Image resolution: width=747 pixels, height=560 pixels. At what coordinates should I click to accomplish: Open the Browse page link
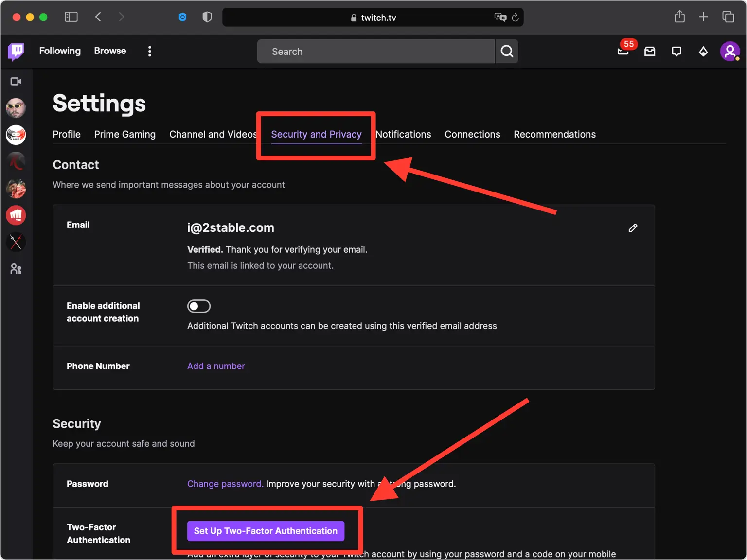click(110, 51)
